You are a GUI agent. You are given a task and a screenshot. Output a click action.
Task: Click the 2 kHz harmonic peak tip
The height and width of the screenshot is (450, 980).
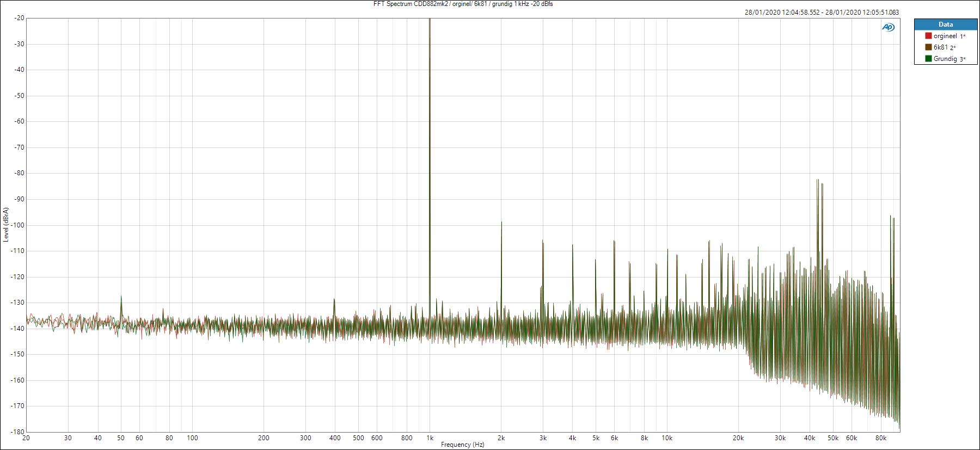(x=501, y=222)
